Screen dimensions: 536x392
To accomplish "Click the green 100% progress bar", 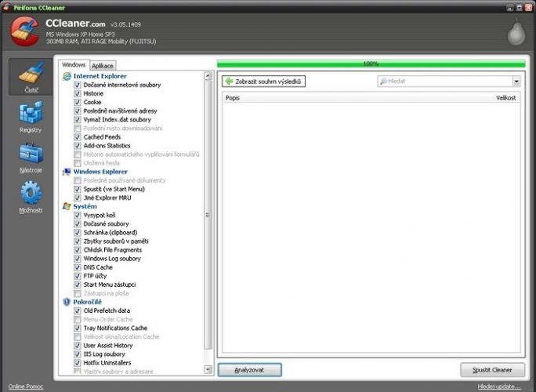I will pos(371,64).
